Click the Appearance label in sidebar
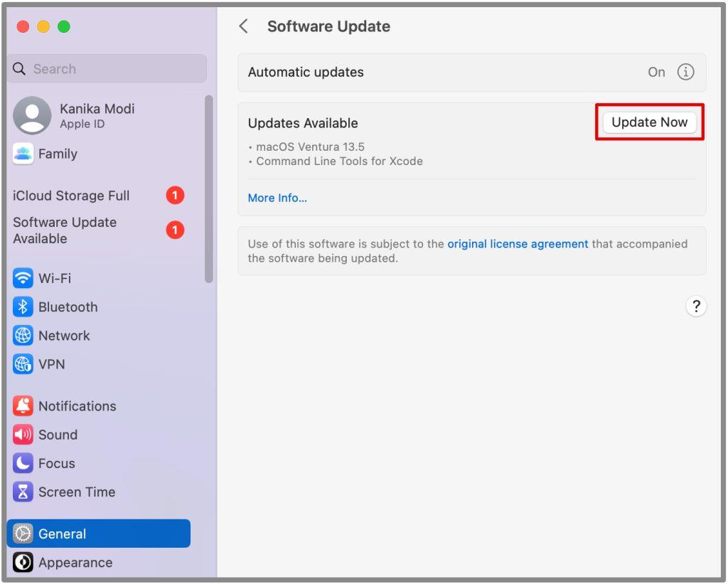The image size is (728, 584). (75, 563)
